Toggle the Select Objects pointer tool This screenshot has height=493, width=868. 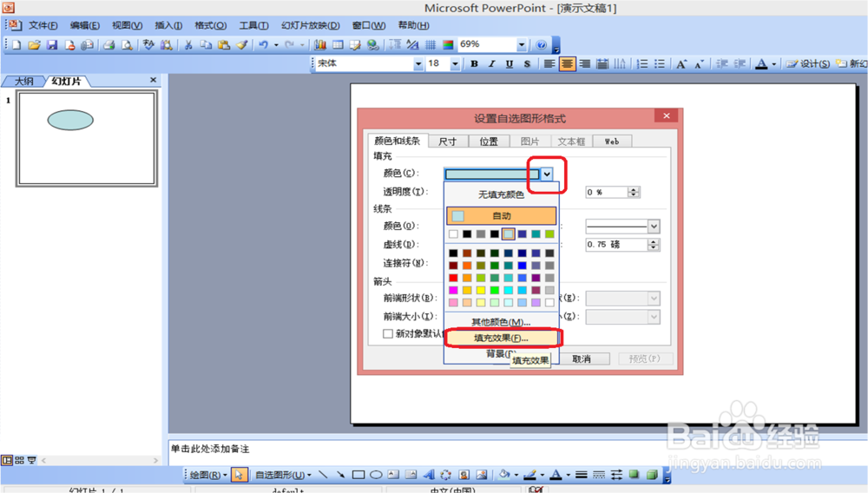click(239, 475)
